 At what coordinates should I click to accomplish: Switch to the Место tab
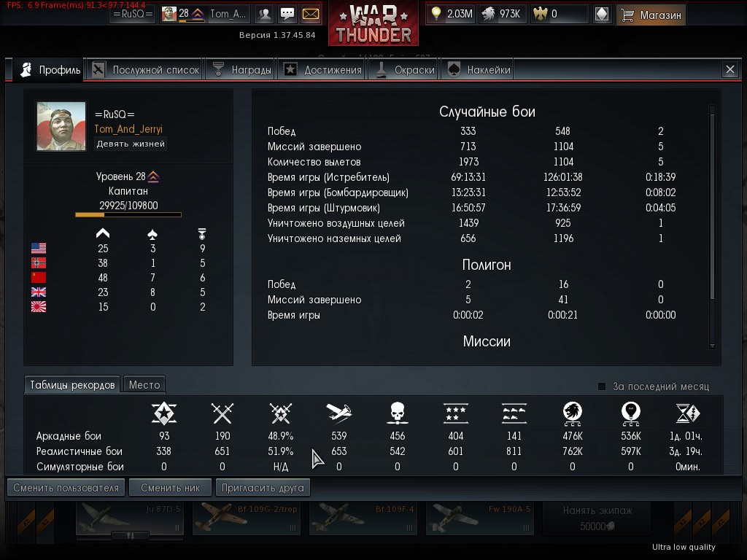pyautogui.click(x=144, y=385)
